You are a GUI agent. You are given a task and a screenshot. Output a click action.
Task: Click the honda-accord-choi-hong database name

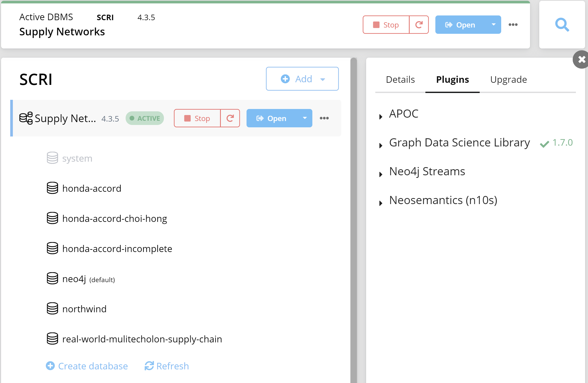coord(115,218)
